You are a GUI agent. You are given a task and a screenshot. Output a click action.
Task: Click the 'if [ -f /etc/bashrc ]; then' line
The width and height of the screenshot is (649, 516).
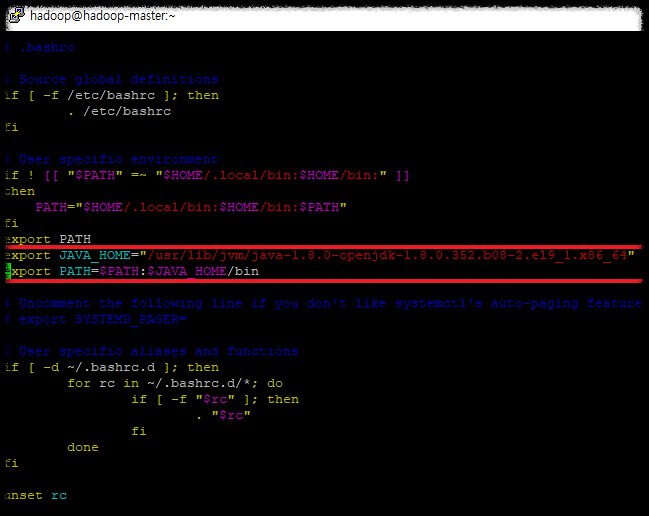[x=112, y=95]
